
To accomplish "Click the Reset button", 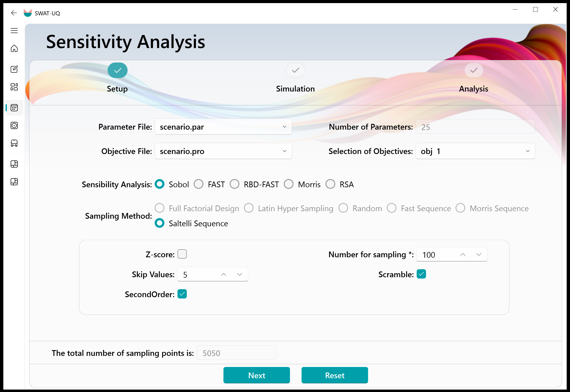I will point(334,375).
